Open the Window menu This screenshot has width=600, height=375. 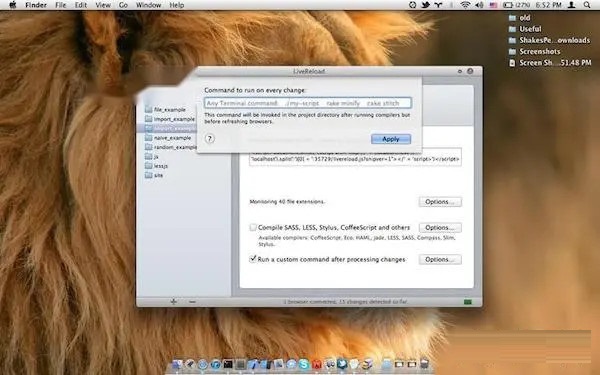148,5
